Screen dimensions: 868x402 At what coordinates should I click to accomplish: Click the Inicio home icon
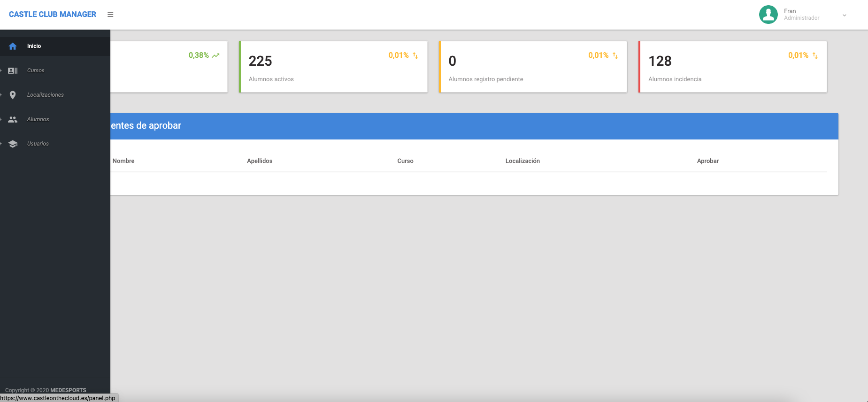[x=13, y=46]
